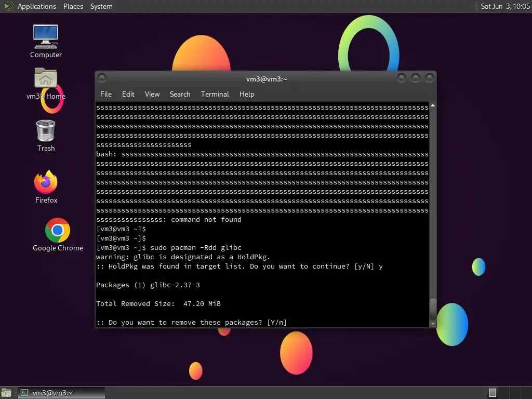Click the terminal scrollbar down arrow
This screenshot has height=399, width=532.
[433, 324]
